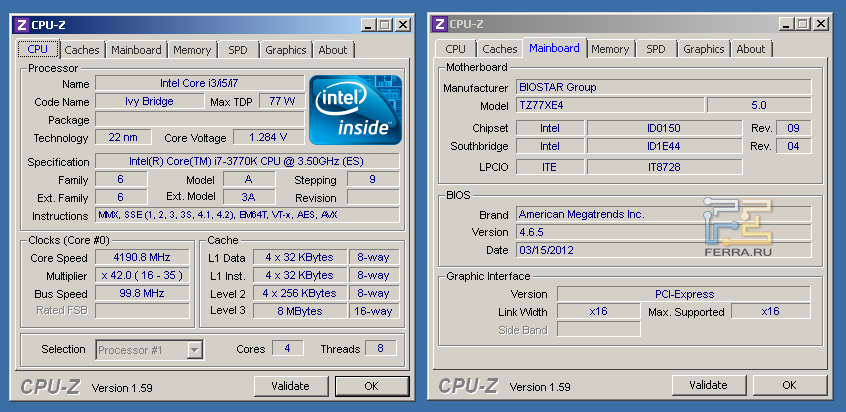Click the BIOSTAR Group manufacturer field
The height and width of the screenshot is (412, 846).
pos(664,87)
